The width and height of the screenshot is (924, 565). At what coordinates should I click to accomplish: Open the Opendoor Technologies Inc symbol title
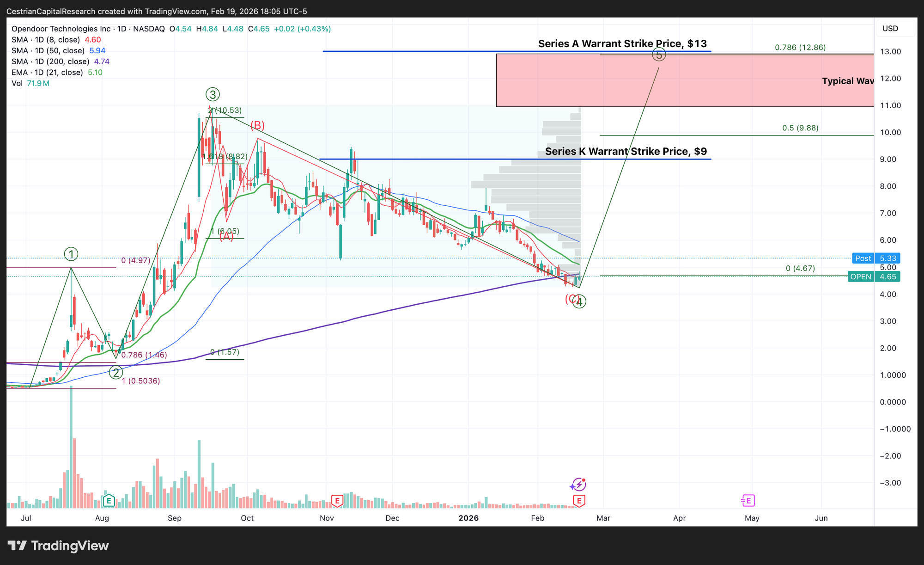coord(61,29)
